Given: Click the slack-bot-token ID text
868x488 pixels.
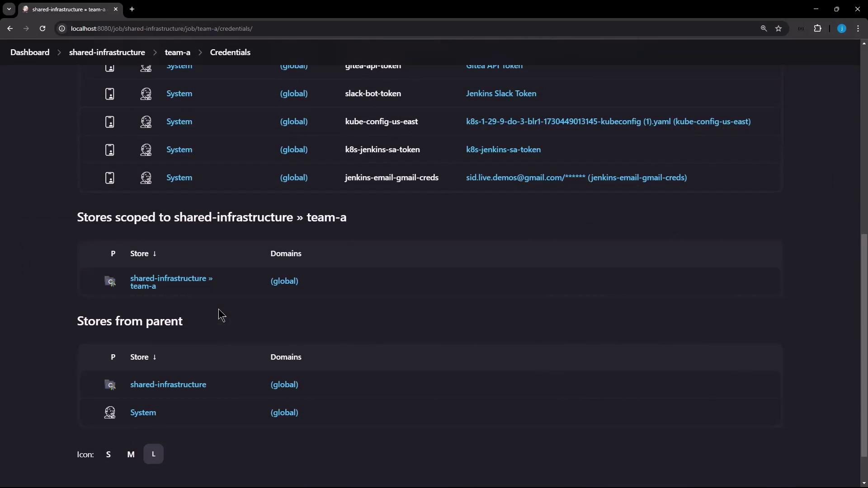Looking at the screenshot, I should click(x=373, y=94).
